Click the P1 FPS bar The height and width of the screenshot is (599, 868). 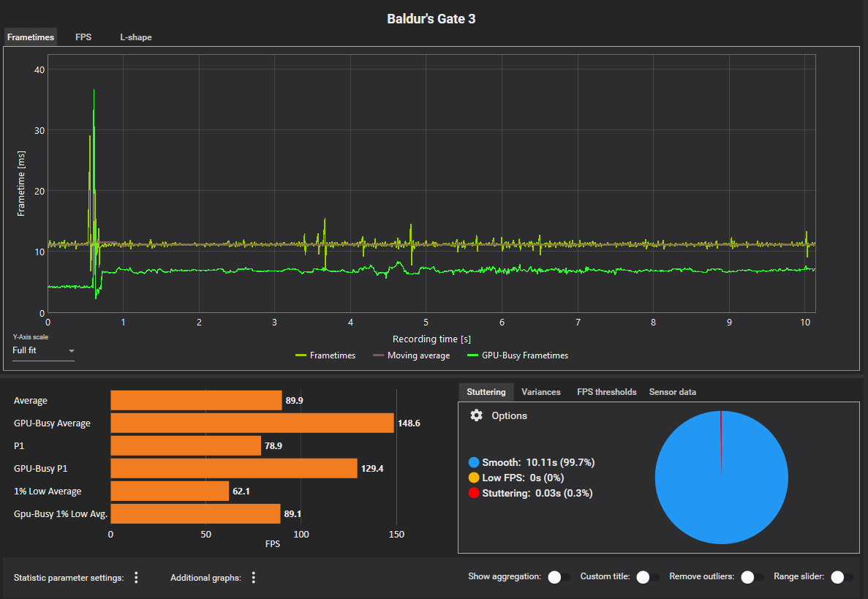tap(186, 445)
